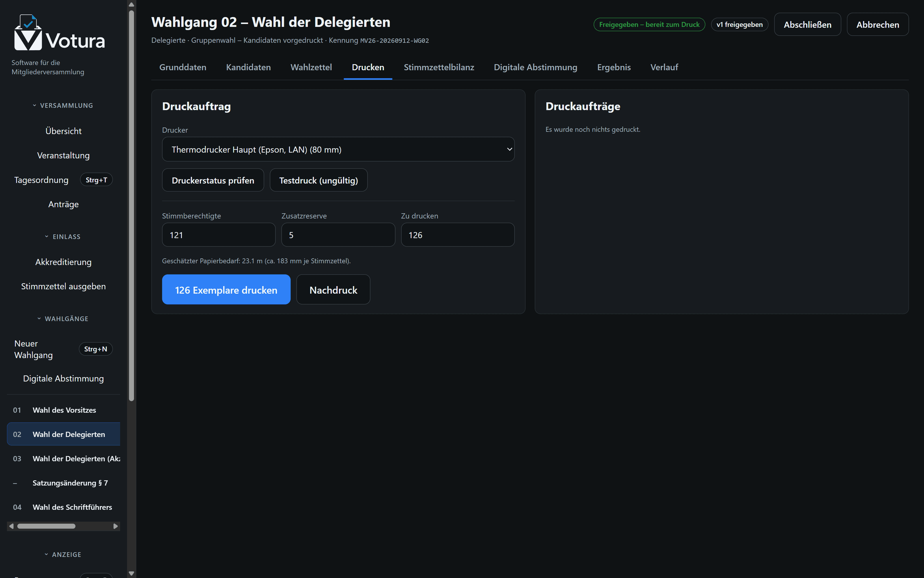The image size is (924, 578).
Task: Open Übersicht in the sidebar
Action: click(x=64, y=131)
